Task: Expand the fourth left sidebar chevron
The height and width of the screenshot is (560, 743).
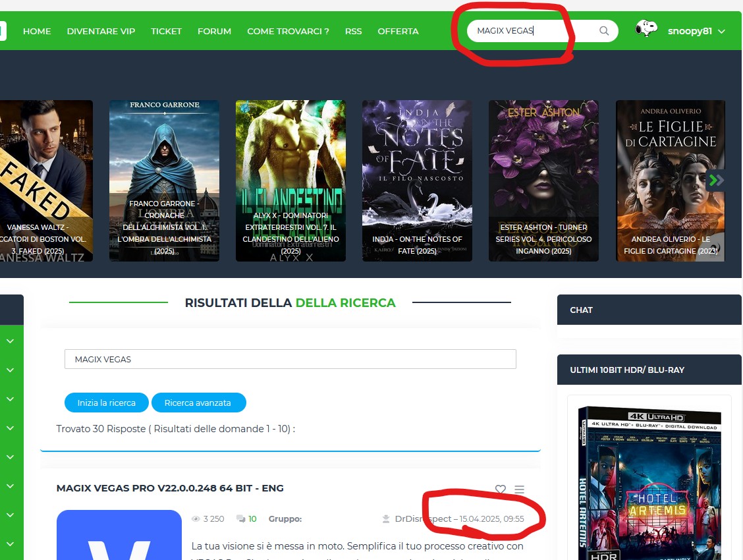Action: pyautogui.click(x=10, y=428)
